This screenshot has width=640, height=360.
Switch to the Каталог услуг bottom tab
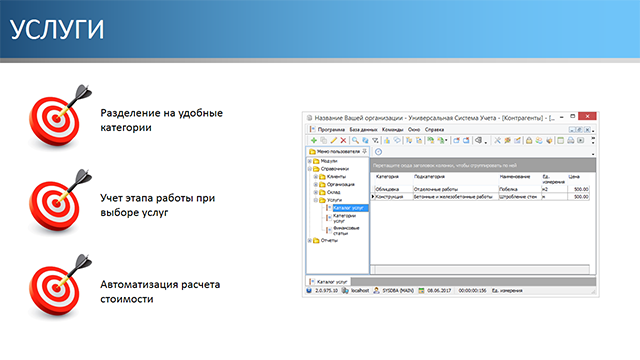pos(329,282)
